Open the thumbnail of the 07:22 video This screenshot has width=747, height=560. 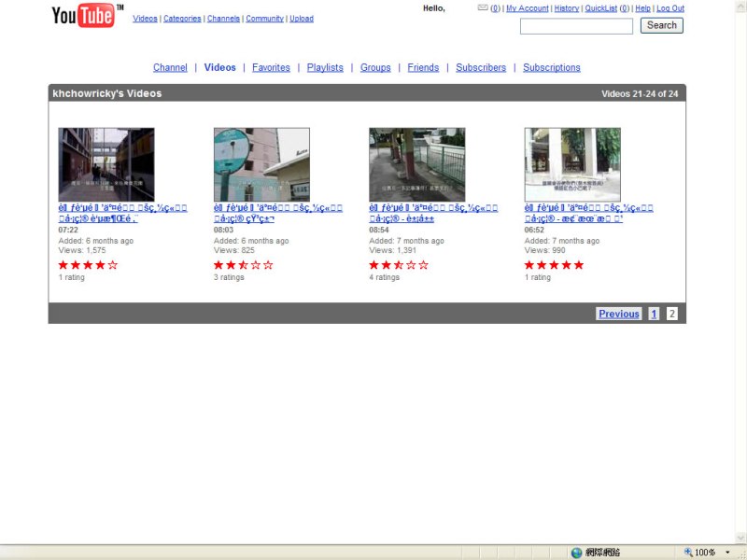tap(106, 164)
